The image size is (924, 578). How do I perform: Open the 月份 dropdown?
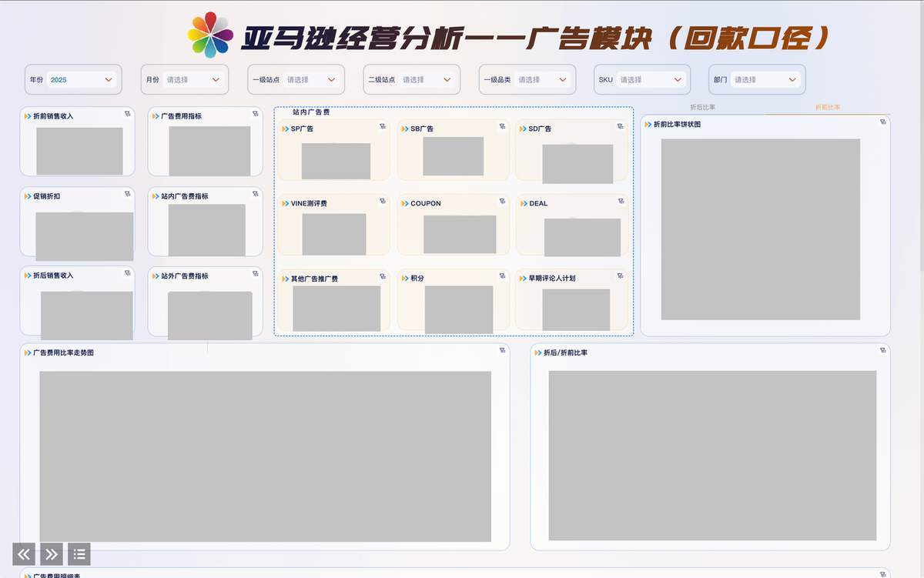pyautogui.click(x=193, y=79)
